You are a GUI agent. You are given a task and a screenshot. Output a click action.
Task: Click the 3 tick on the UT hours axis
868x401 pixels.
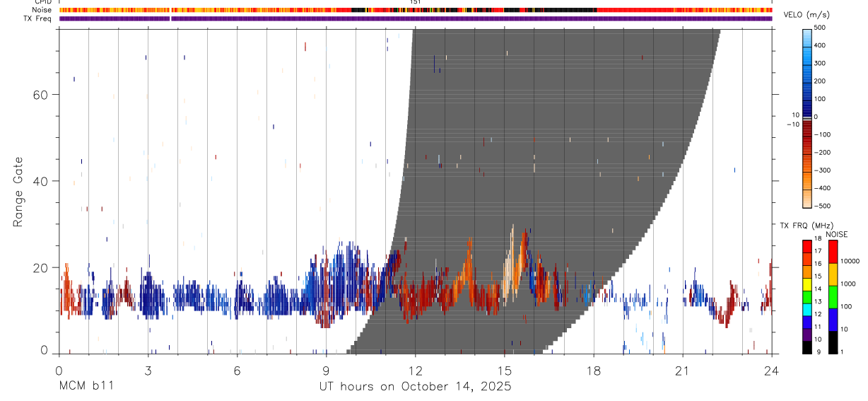148,370
